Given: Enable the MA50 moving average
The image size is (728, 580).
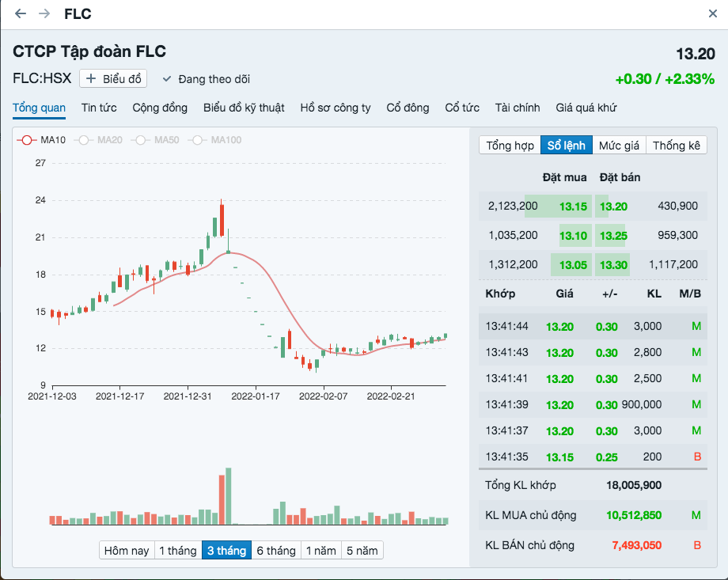Looking at the screenshot, I should 155,140.
